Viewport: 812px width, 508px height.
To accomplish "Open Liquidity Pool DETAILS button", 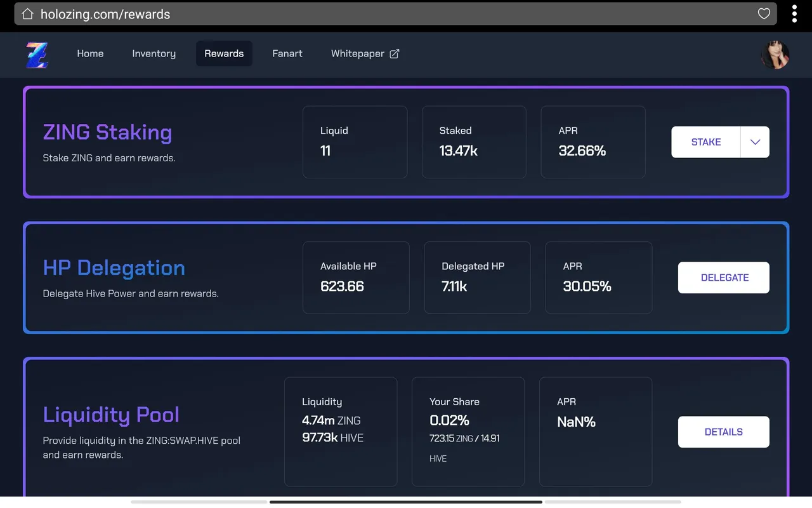I will 724,432.
